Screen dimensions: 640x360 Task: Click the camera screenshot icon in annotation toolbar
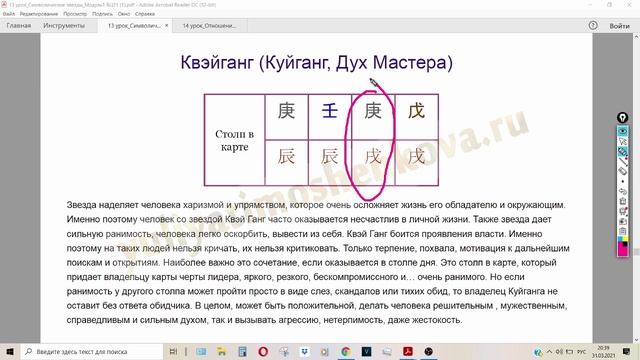coord(622,221)
